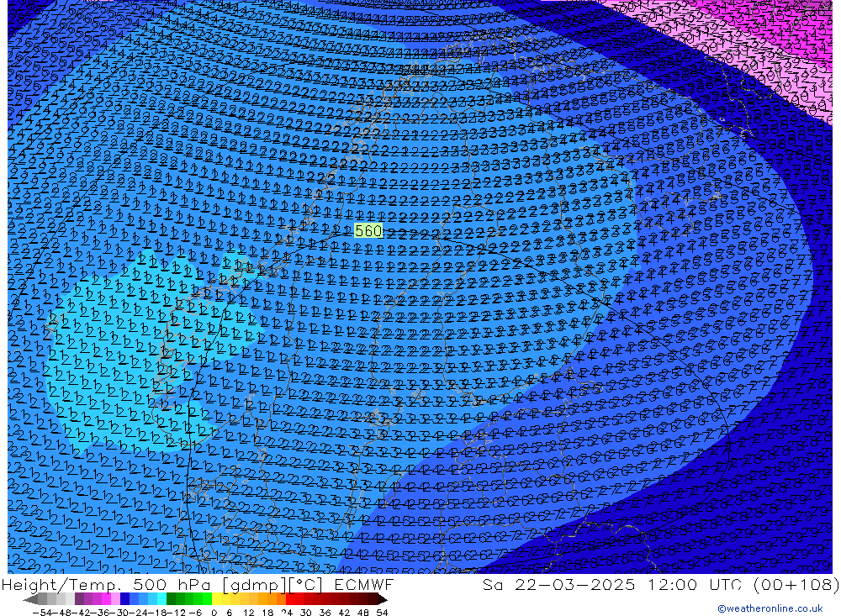Pick the dark green swatch at -12 in legend
841x616 pixels.
click(x=171, y=599)
